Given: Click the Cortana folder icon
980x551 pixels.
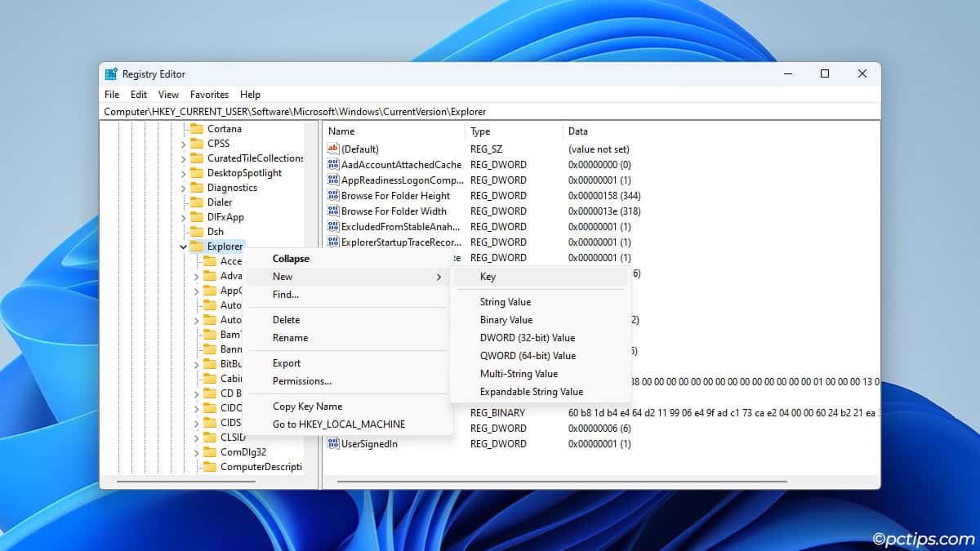Looking at the screenshot, I should (196, 128).
